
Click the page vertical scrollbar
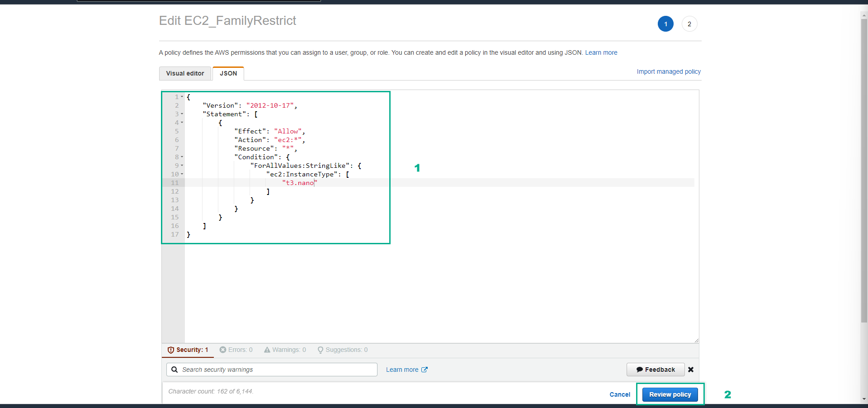tap(864, 170)
